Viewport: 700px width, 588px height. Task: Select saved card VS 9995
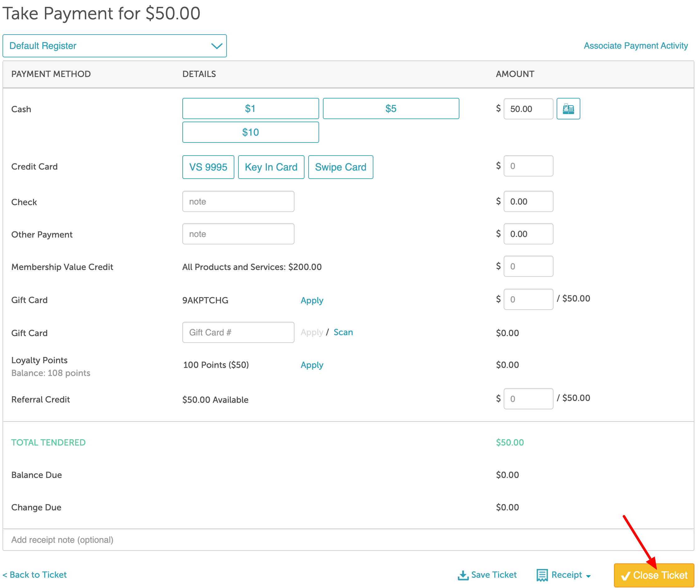[208, 167]
